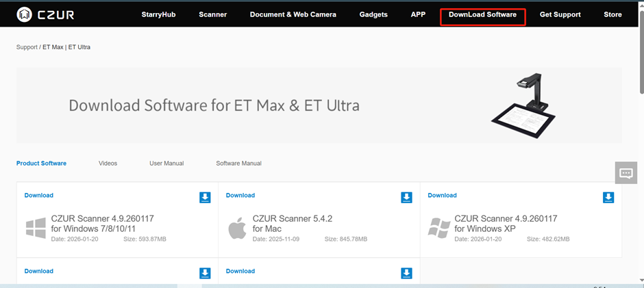Click the CZUR logo icon
This screenshot has width=644, height=288.
[x=25, y=14]
